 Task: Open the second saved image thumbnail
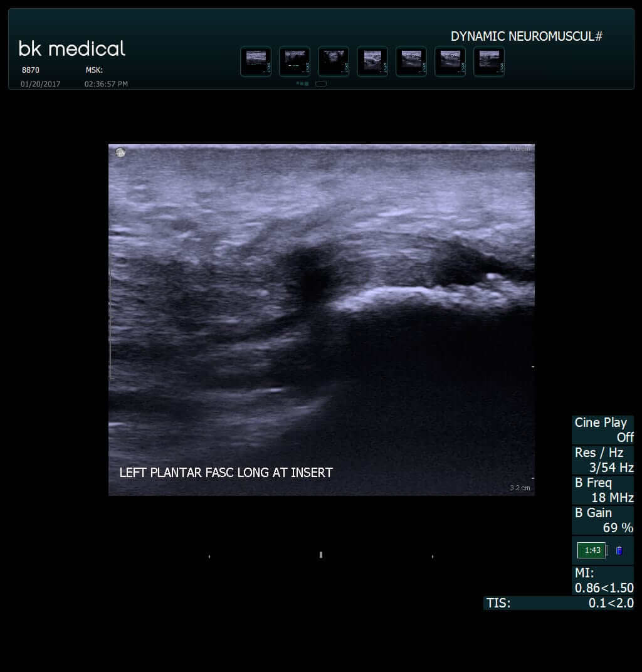pyautogui.click(x=295, y=61)
